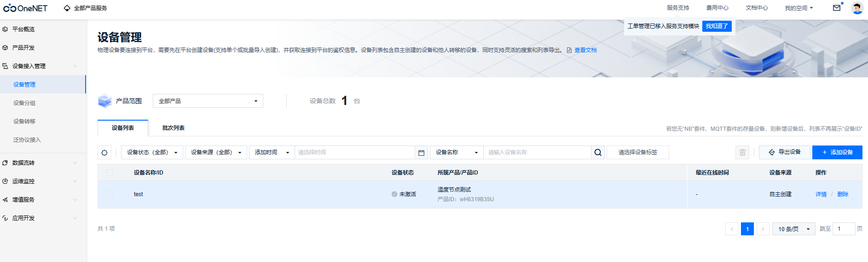Click the search magnifier icon
868x262 pixels.
(598, 152)
